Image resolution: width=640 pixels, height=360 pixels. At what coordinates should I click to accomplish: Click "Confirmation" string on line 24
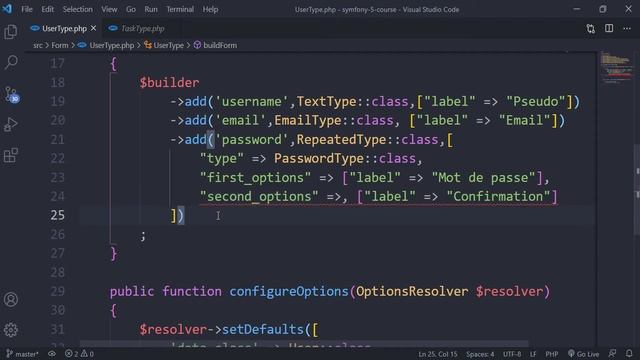click(498, 196)
